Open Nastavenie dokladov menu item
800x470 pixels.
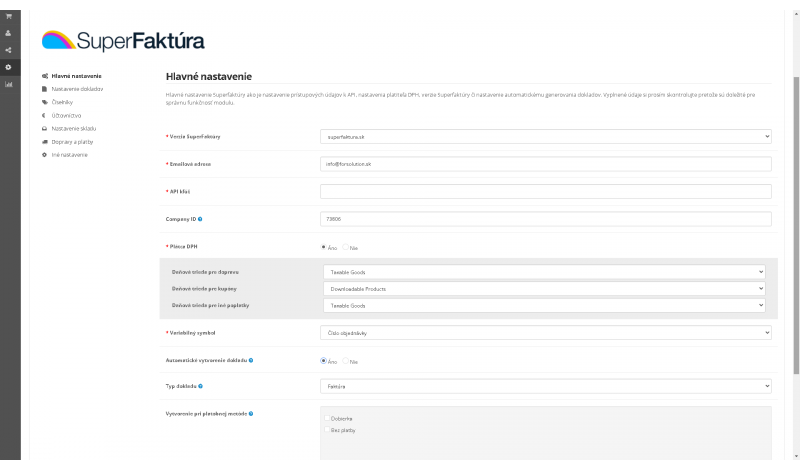pos(77,89)
